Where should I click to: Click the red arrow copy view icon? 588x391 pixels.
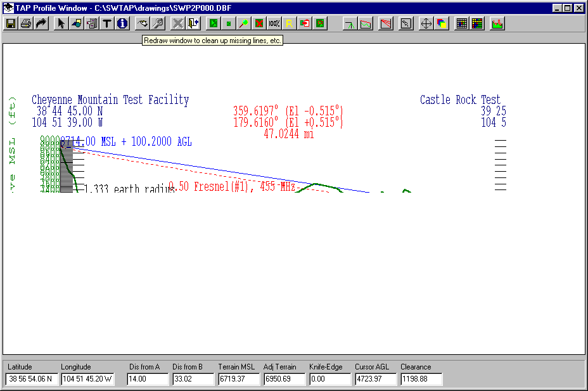point(305,23)
